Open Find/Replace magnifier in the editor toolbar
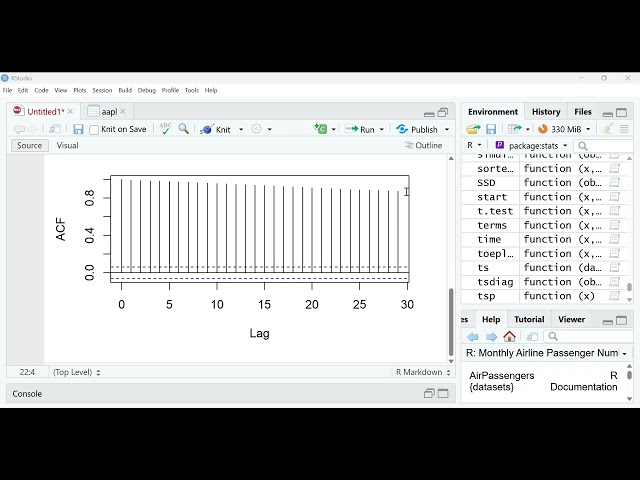Screen dimensions: 640x480 [x=184, y=129]
